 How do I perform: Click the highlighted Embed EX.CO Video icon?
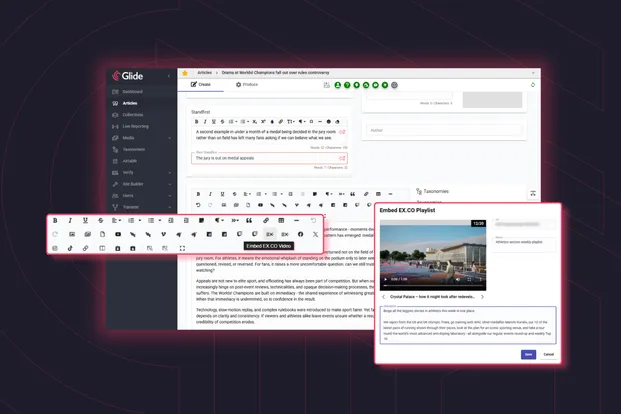coord(270,234)
